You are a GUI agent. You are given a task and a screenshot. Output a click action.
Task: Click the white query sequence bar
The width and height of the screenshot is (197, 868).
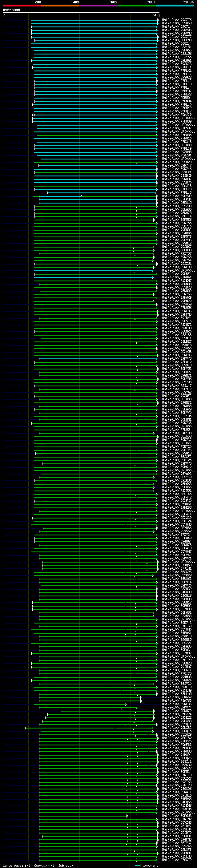coord(81,13)
